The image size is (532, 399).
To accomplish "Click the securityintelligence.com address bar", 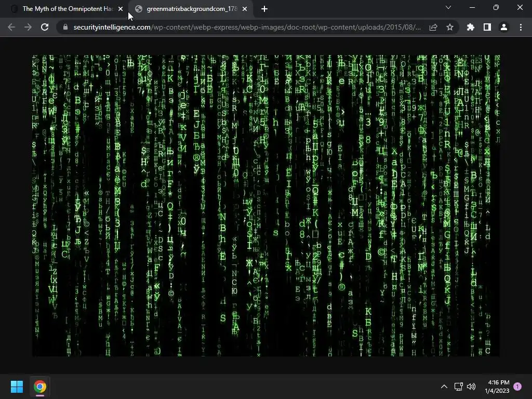I will [247, 27].
